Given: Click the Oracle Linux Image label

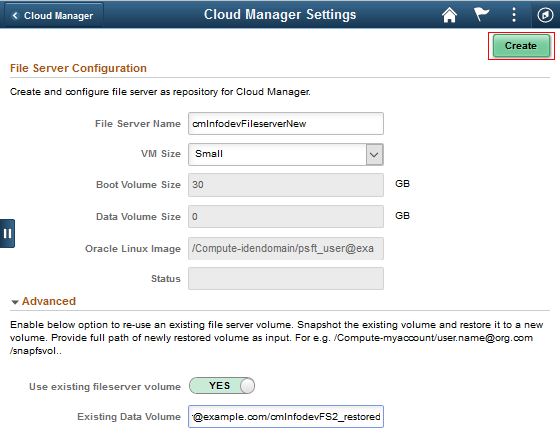Looking at the screenshot, I should pos(133,249).
